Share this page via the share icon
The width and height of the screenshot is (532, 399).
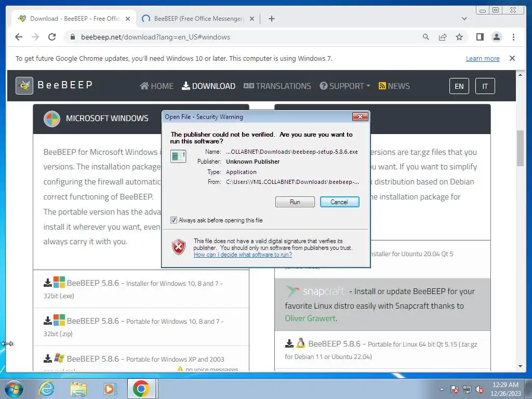443,37
